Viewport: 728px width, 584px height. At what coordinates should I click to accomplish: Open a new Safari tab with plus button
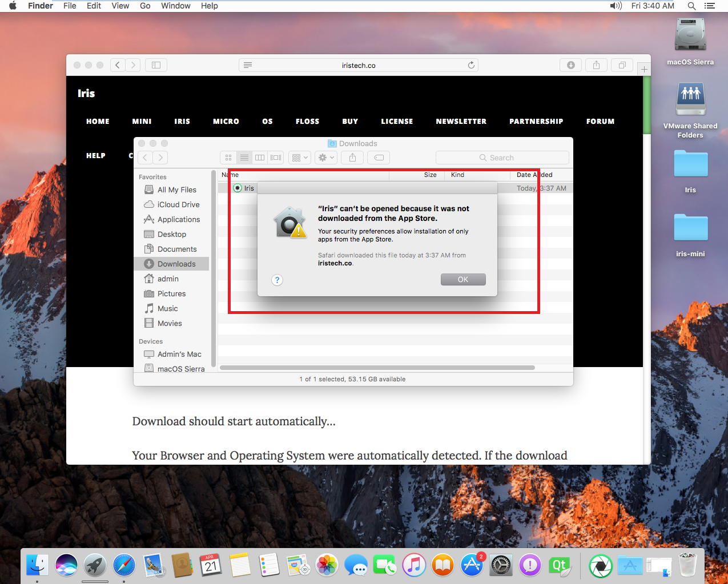click(x=644, y=69)
